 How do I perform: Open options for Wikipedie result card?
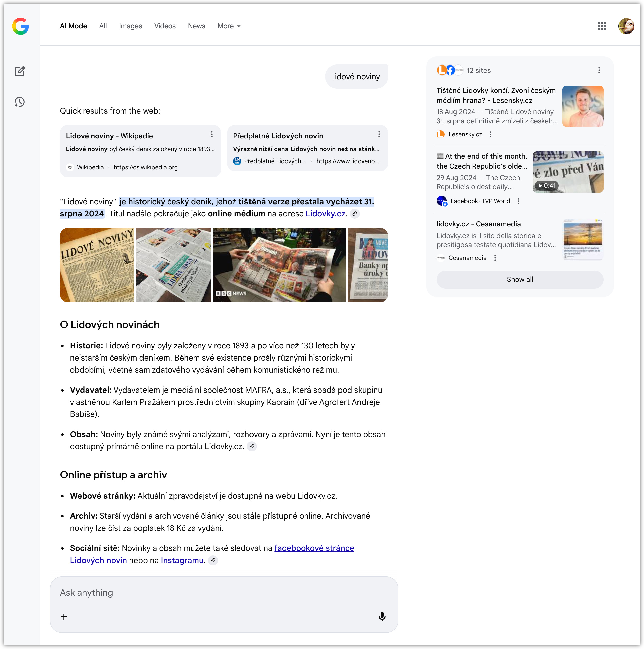pos(212,134)
